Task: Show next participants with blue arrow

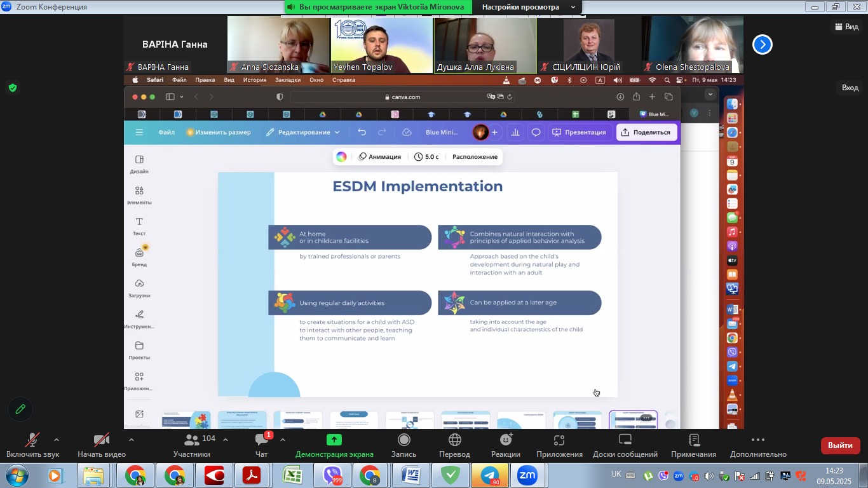Action: pos(763,44)
